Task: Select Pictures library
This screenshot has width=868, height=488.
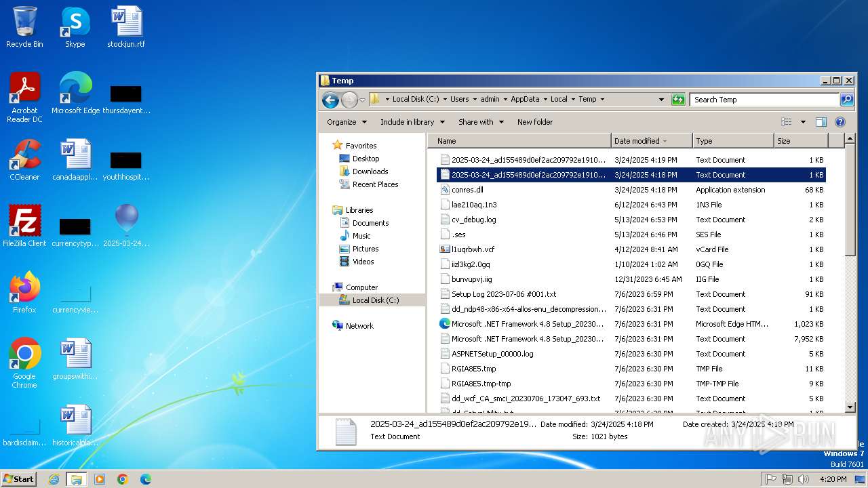Action: (366, 249)
